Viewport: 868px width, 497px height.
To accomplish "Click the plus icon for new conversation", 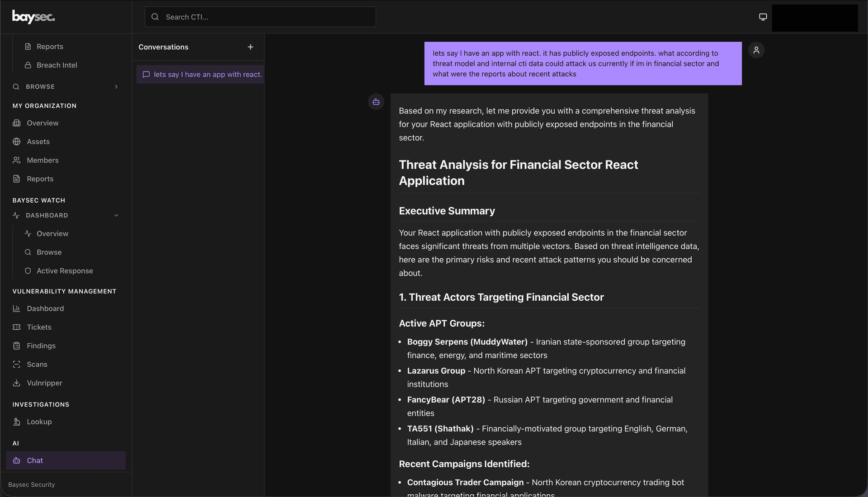I will (x=250, y=47).
